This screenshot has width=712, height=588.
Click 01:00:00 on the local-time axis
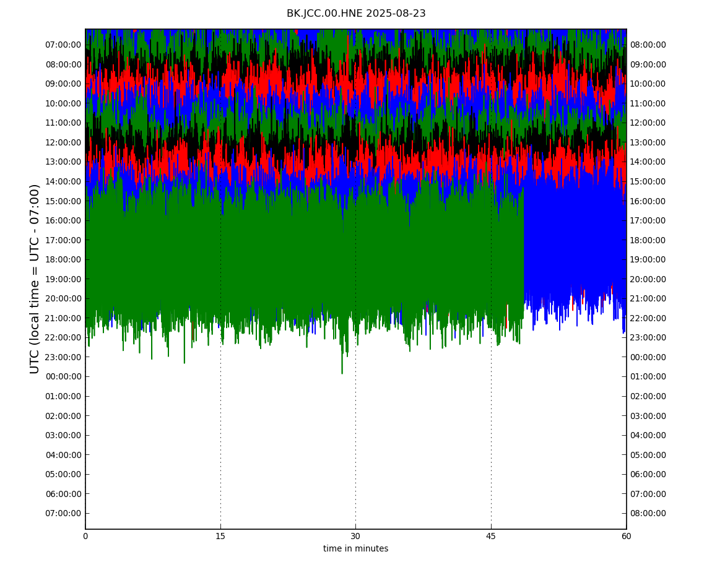click(648, 376)
